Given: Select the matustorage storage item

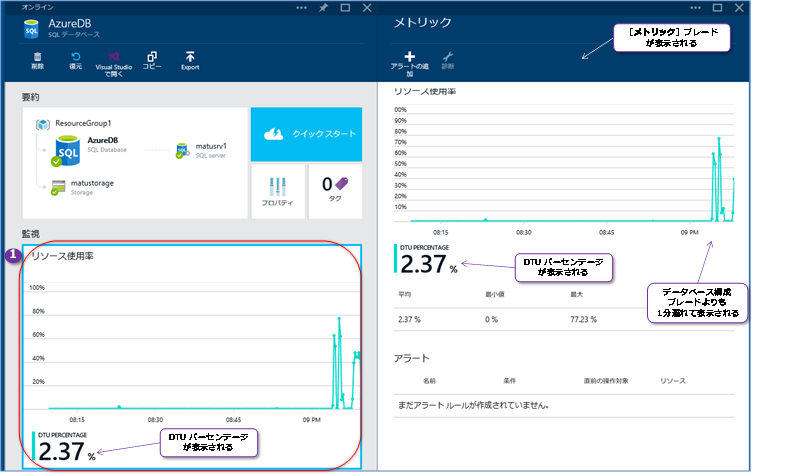Looking at the screenshot, I should coord(83,187).
